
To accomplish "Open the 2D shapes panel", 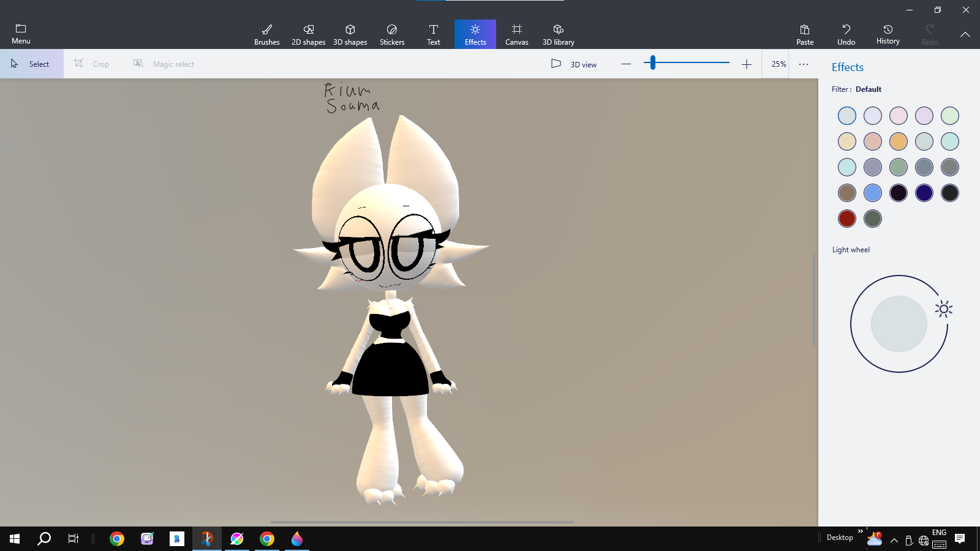I will 308,34.
